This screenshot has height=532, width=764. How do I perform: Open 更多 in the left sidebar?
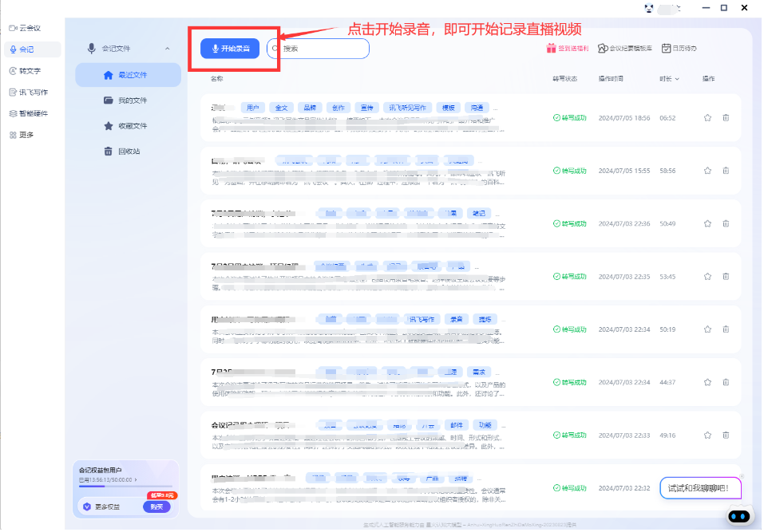click(x=22, y=135)
